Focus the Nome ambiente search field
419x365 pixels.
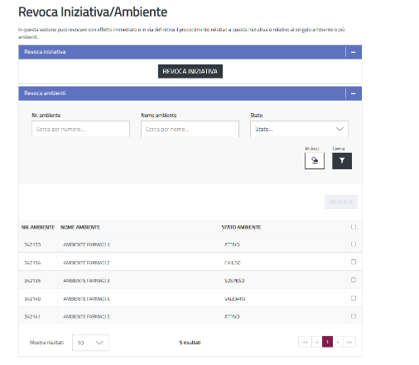(x=190, y=129)
